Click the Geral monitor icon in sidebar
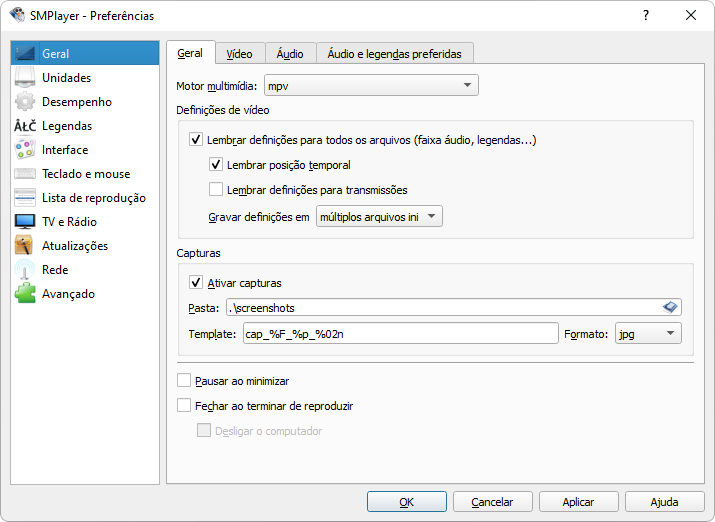This screenshot has height=522, width=715. pyautogui.click(x=25, y=53)
